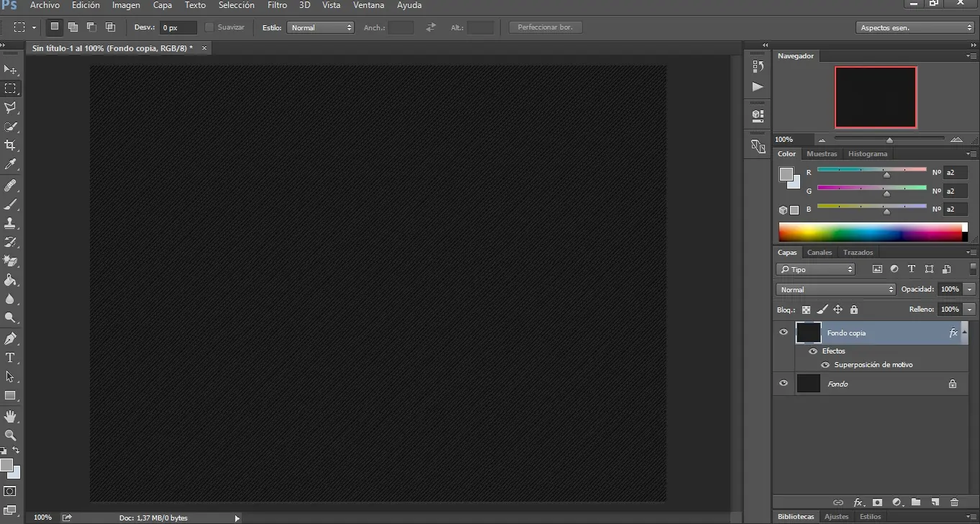Screen dimensions: 980x524
Task: Enable the Suavizar checkbox
Action: (209, 27)
